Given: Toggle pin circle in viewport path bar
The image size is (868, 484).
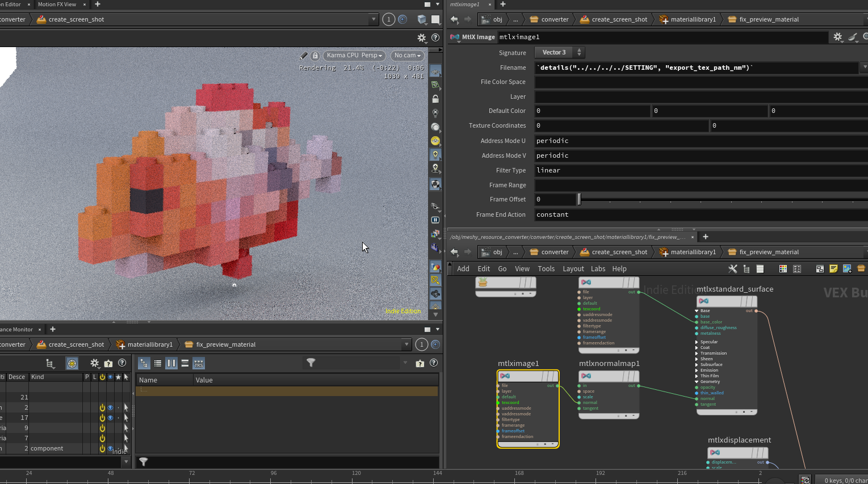Looking at the screenshot, I should click(x=402, y=19).
